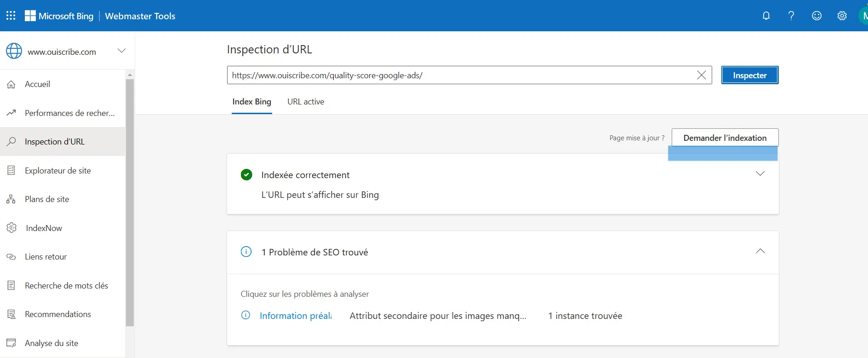The width and height of the screenshot is (868, 358).
Task: Open the help question mark icon
Action: tap(791, 16)
